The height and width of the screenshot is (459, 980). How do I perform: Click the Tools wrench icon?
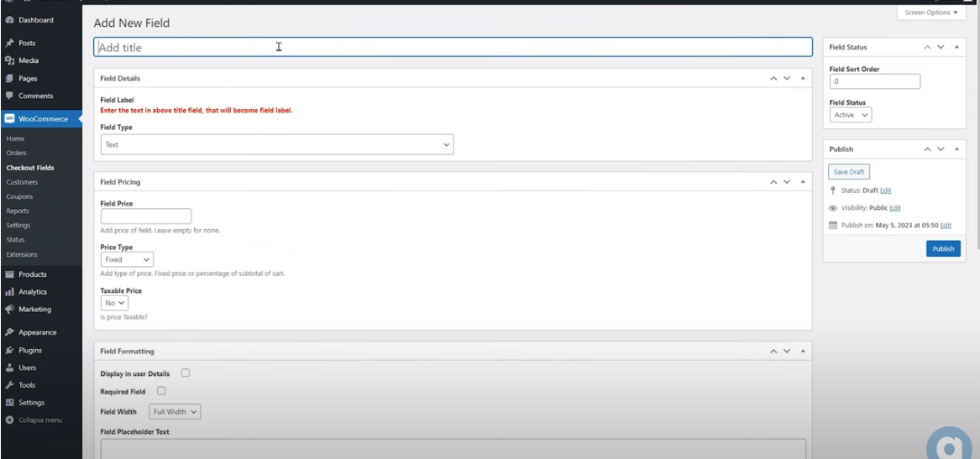(x=9, y=385)
